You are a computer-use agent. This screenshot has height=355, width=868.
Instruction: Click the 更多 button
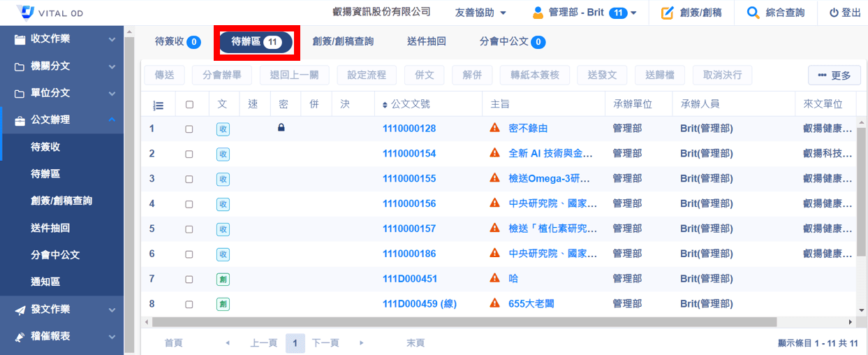834,75
